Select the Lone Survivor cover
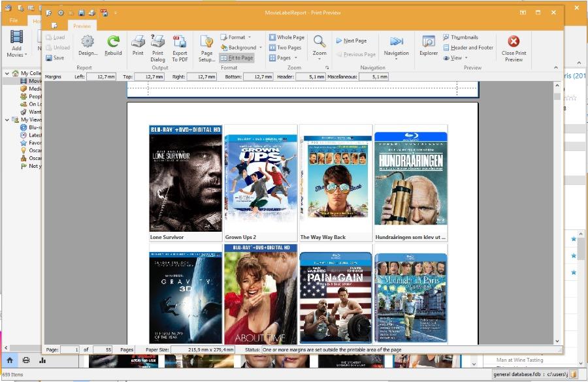Image resolution: width=588 pixels, height=382 pixels. [x=186, y=178]
